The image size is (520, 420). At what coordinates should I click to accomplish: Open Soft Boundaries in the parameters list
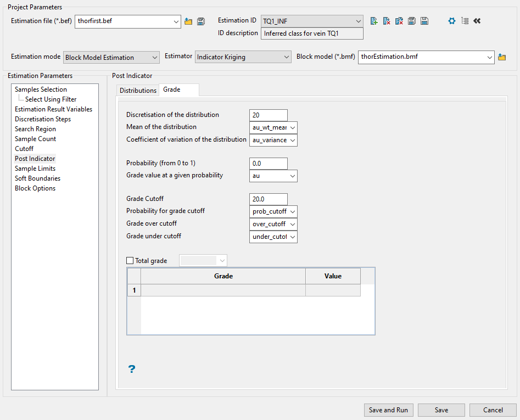pos(37,178)
